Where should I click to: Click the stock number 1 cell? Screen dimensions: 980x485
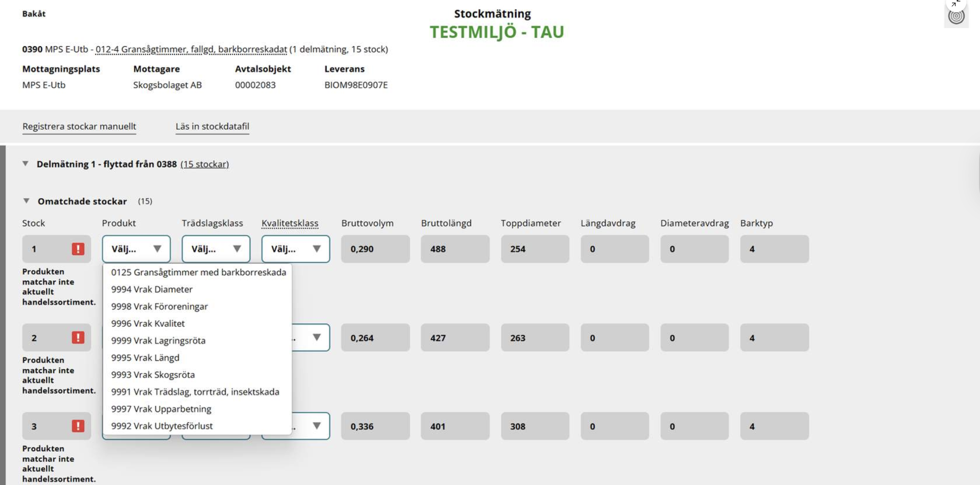pos(56,249)
